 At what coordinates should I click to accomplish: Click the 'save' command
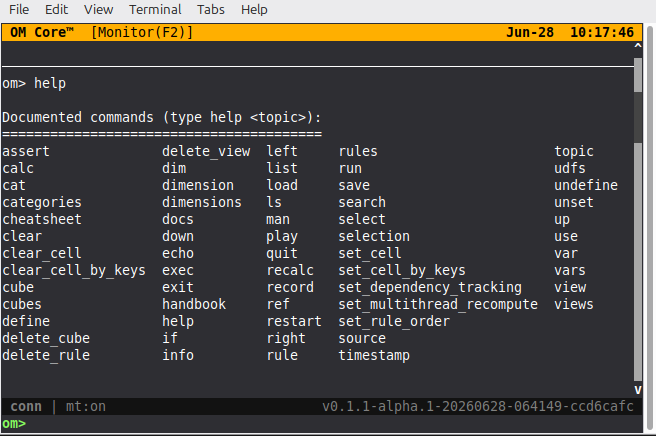[354, 185]
